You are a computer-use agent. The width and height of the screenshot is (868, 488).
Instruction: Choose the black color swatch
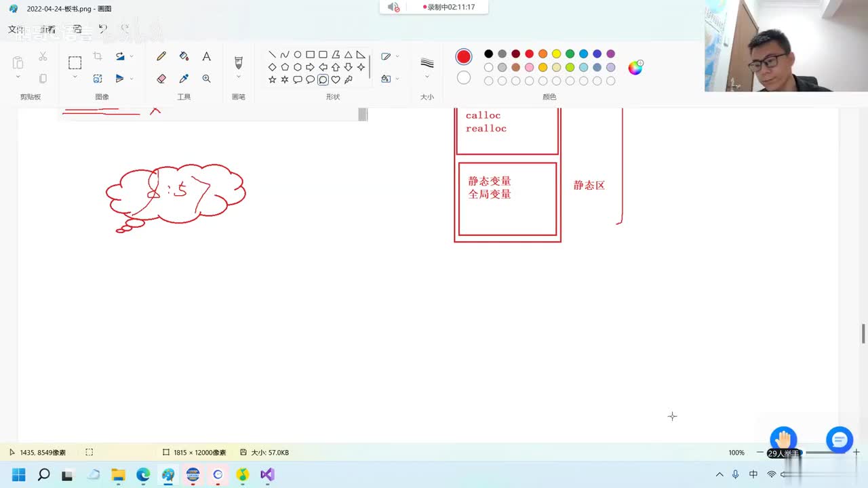point(488,54)
